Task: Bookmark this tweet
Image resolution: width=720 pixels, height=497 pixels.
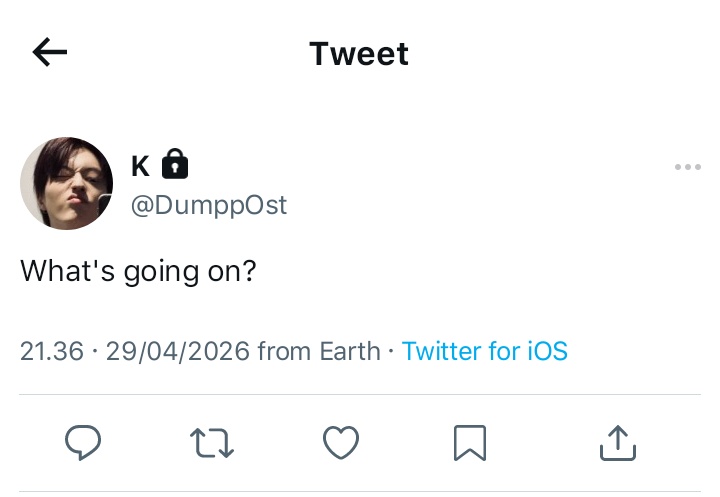Action: [470, 443]
